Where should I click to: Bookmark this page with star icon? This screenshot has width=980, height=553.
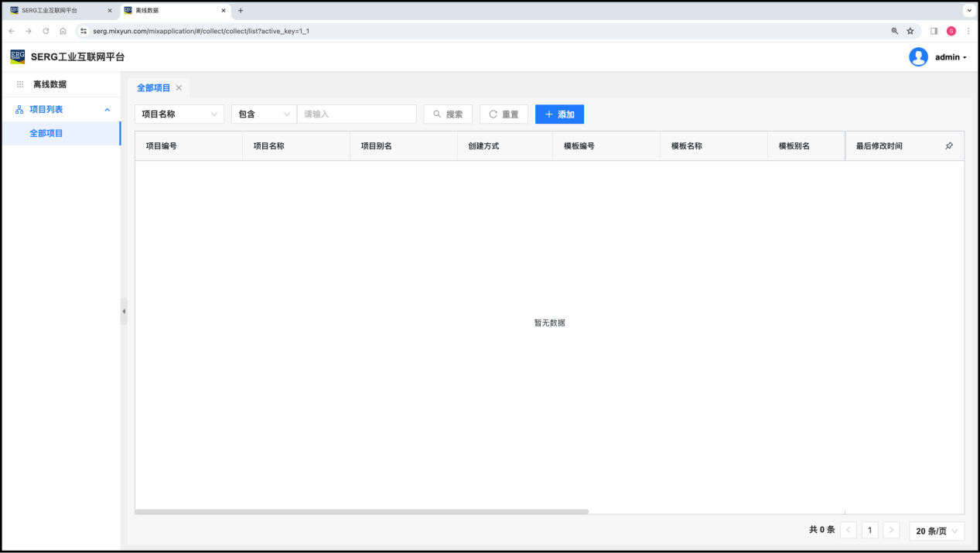click(x=910, y=31)
